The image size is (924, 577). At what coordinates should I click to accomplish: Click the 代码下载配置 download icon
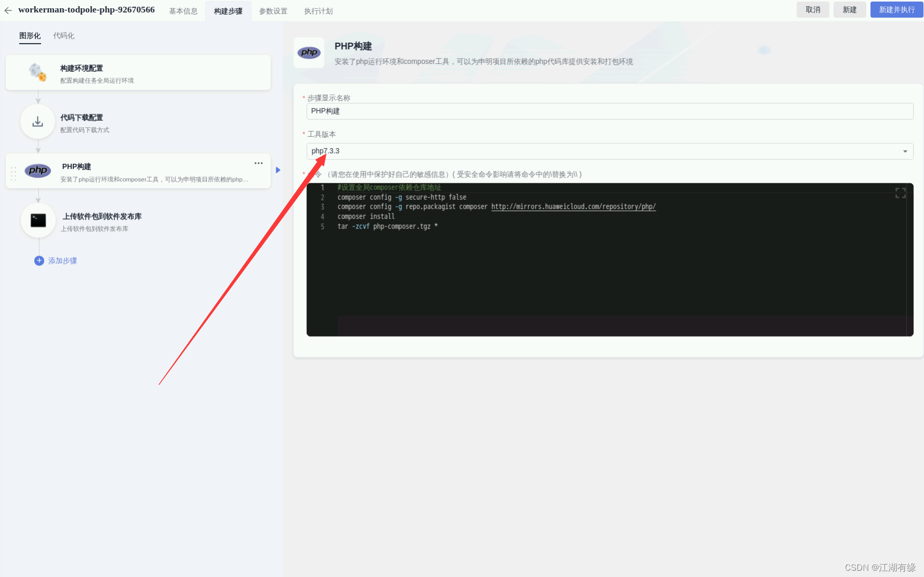tap(37, 122)
